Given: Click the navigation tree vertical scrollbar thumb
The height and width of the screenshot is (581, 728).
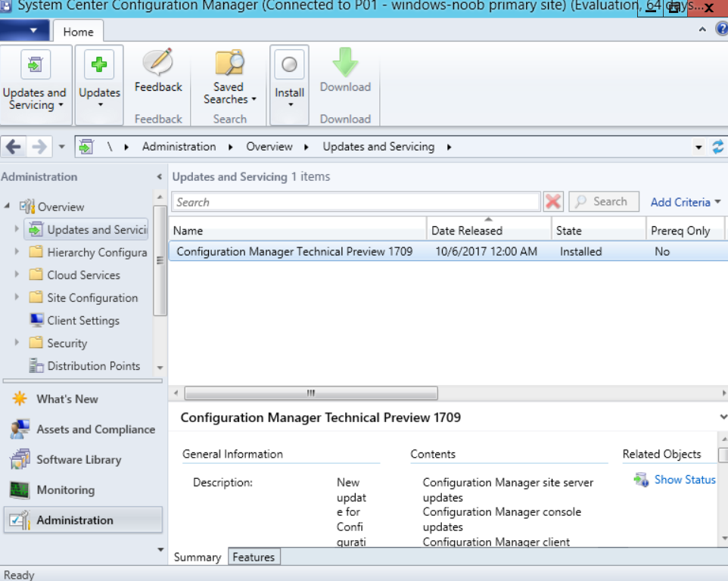Looking at the screenshot, I should 160,260.
